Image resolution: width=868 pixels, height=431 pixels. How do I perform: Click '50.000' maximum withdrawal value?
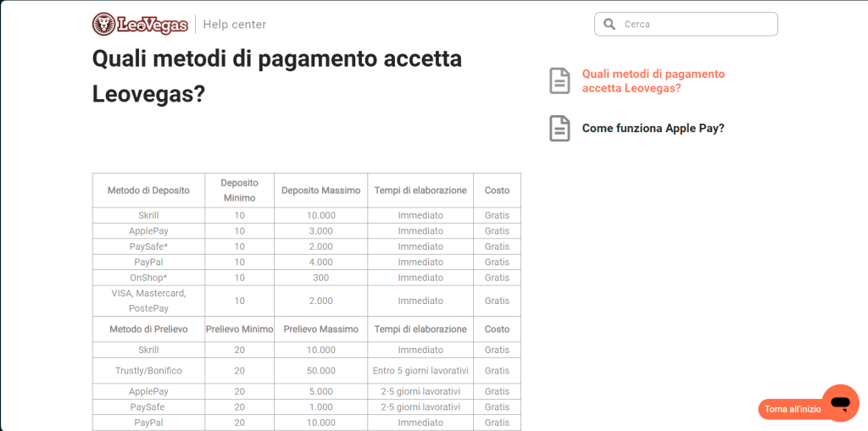(321, 371)
